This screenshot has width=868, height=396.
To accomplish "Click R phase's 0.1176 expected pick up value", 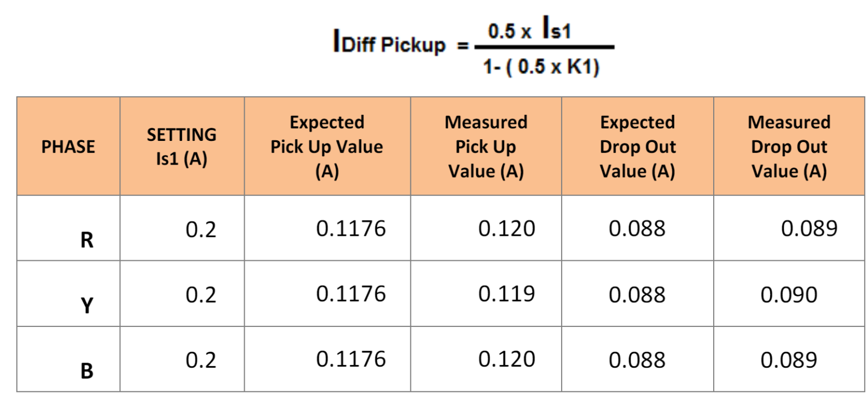I will (x=351, y=229).
